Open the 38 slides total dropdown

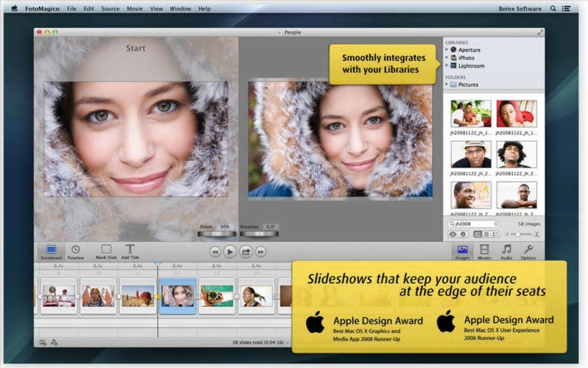pyautogui.click(x=260, y=343)
